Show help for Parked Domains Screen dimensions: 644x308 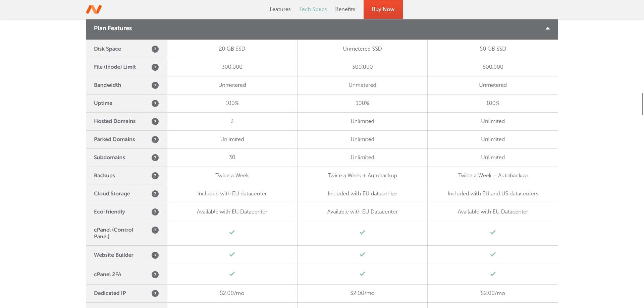[155, 139]
